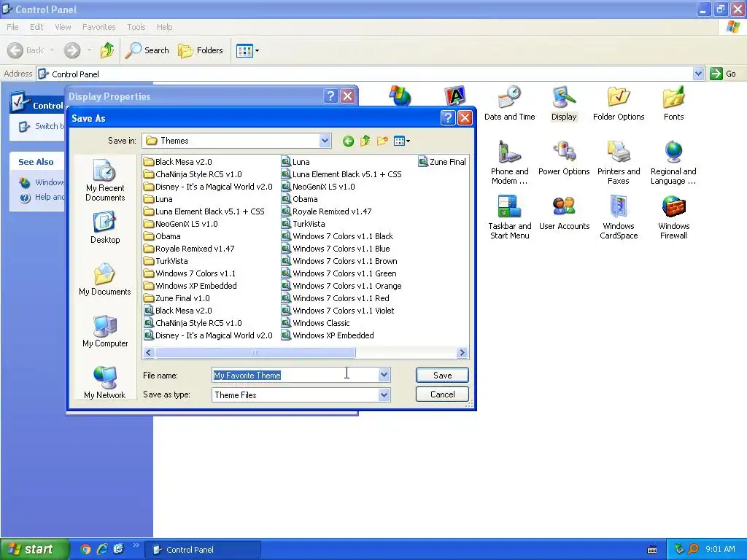Select Windows Classic theme file

click(315, 323)
